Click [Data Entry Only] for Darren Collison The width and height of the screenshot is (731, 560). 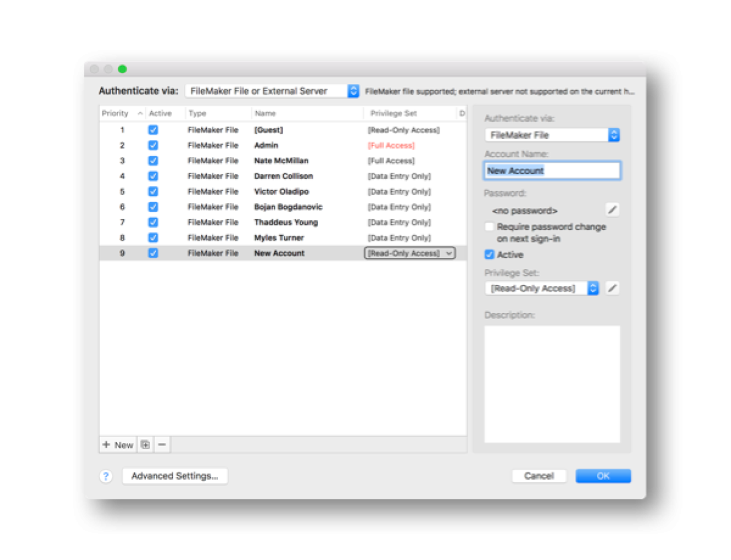pyautogui.click(x=399, y=176)
